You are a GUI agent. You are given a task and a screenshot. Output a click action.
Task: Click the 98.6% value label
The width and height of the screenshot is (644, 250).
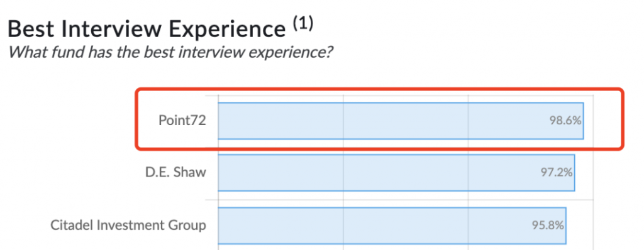pyautogui.click(x=565, y=121)
